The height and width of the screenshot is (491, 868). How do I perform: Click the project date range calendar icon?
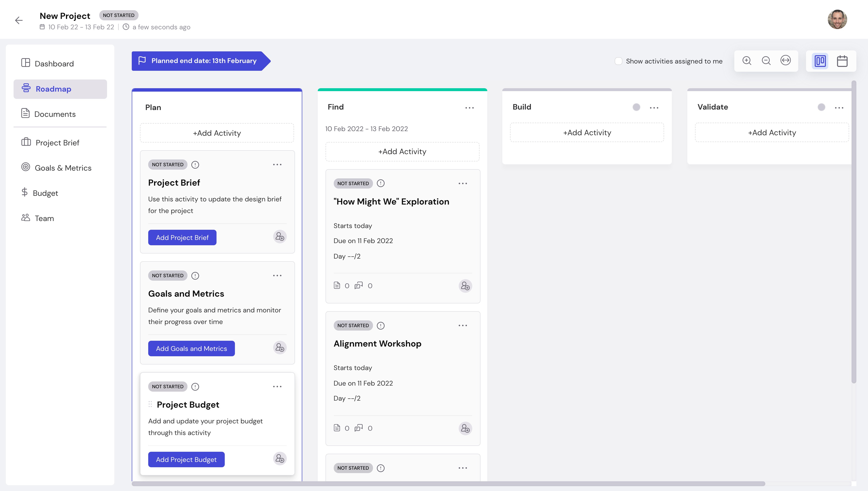(42, 27)
